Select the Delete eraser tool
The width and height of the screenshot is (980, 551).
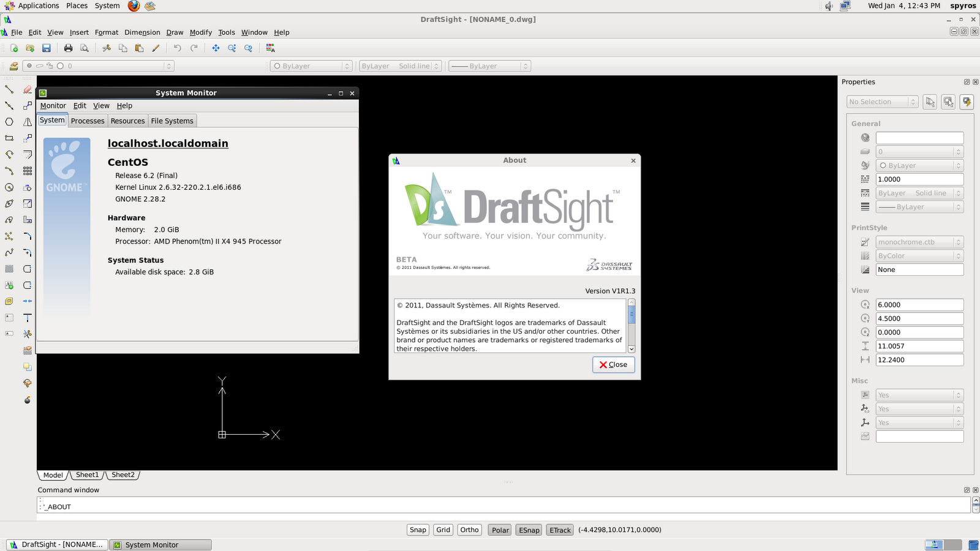(x=28, y=89)
